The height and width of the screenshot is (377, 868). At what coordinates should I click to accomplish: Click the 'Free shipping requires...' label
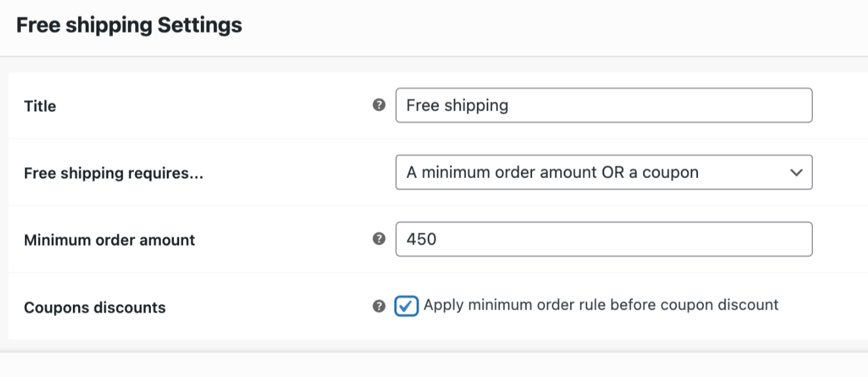114,173
